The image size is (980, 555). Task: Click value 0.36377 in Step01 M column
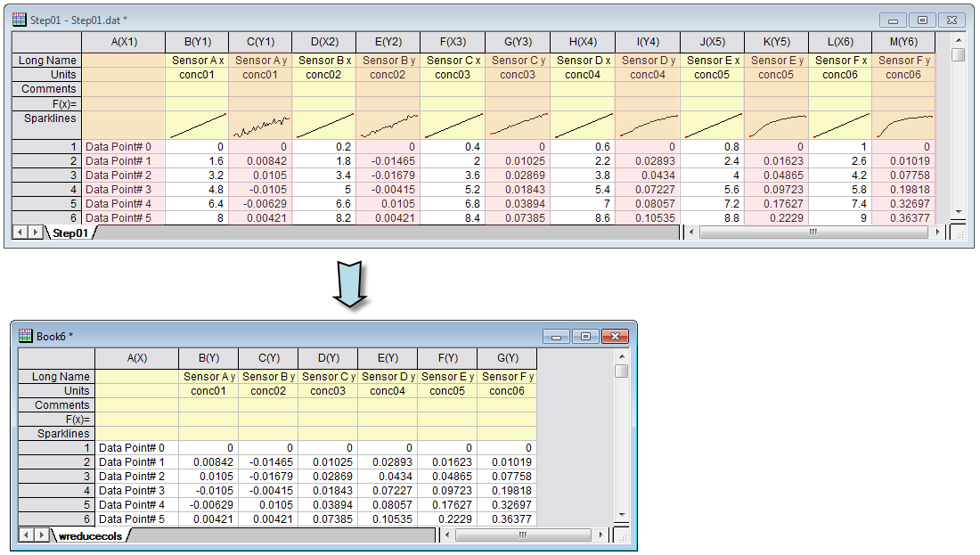pos(903,218)
